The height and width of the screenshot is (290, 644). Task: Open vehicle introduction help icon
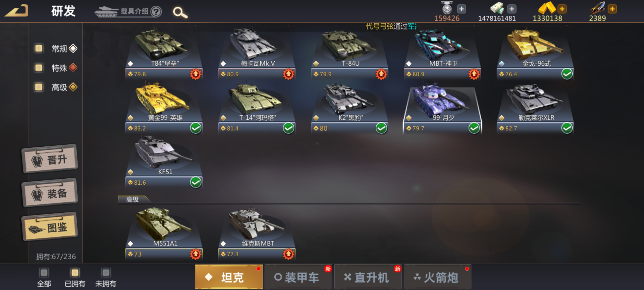[156, 11]
